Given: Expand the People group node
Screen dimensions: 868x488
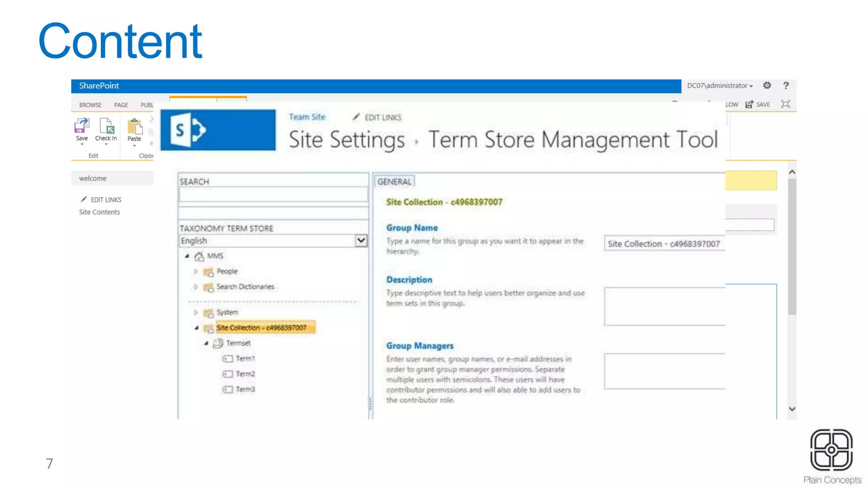Looking at the screenshot, I should pyautogui.click(x=195, y=271).
